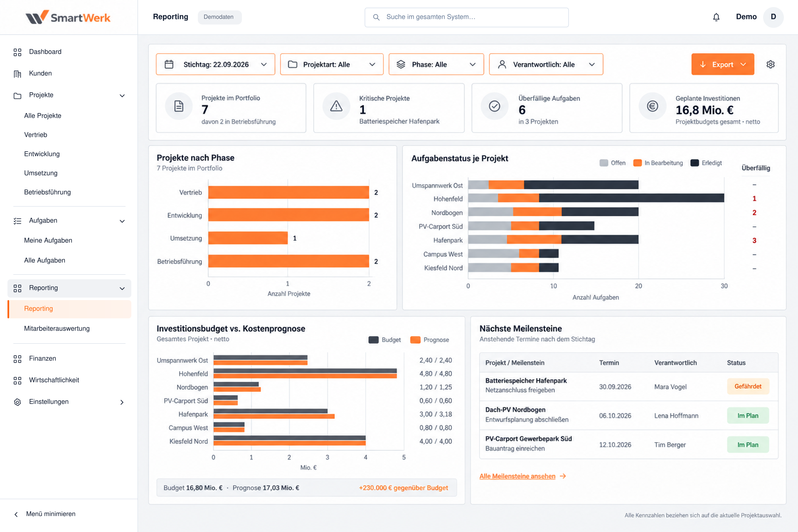
Task: Click the user avatar D
Action: pyautogui.click(x=773, y=17)
